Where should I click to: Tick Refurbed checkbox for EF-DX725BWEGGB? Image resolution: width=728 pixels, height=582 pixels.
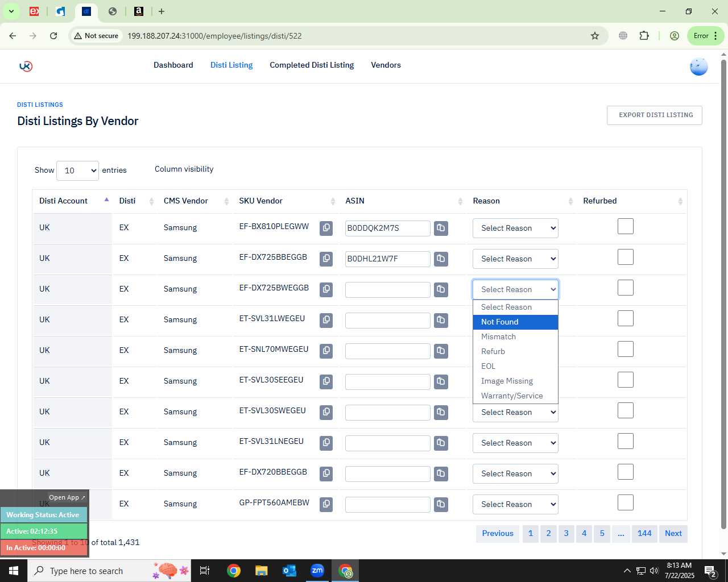pyautogui.click(x=626, y=288)
